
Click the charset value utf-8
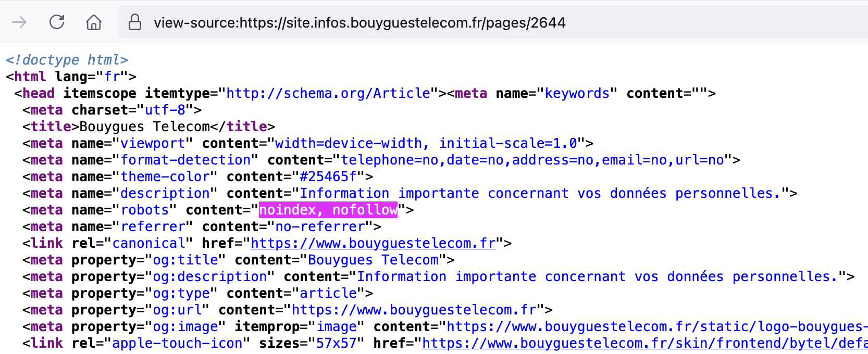coord(165,110)
